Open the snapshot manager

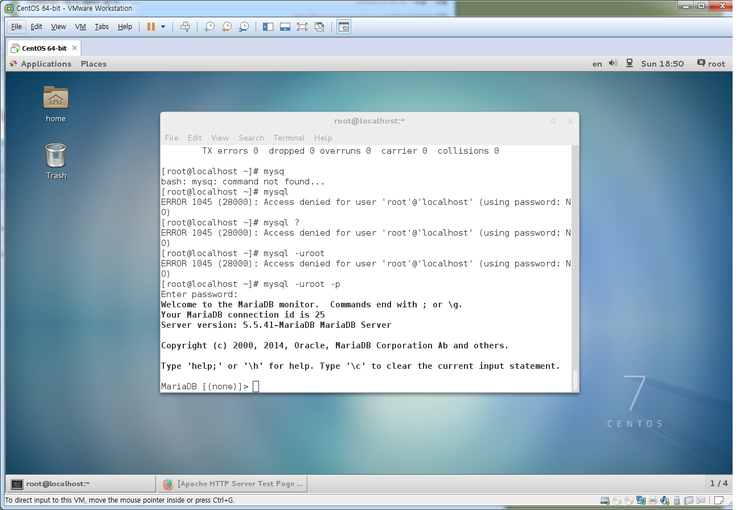244,27
